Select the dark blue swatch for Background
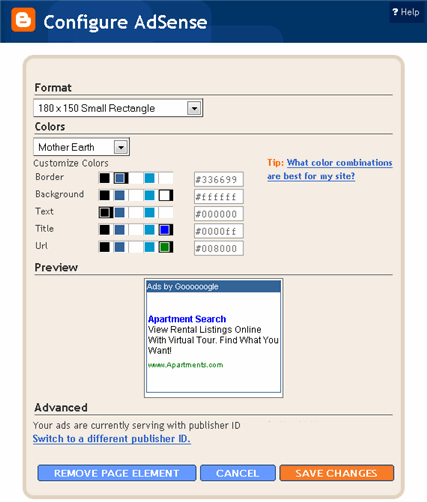Image resolution: width=427 pixels, height=502 pixels. [x=119, y=195]
